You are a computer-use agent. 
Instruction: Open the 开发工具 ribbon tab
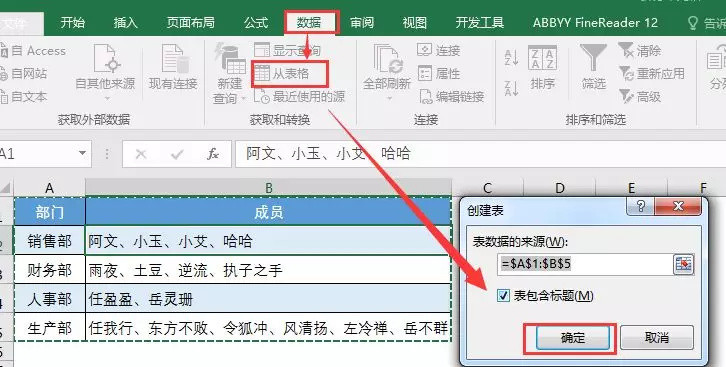click(480, 23)
